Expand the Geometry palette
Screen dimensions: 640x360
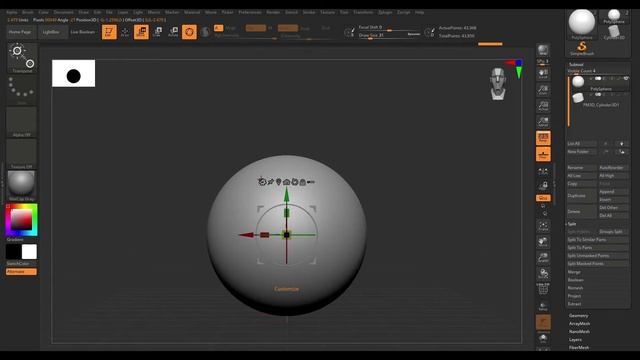pos(579,316)
